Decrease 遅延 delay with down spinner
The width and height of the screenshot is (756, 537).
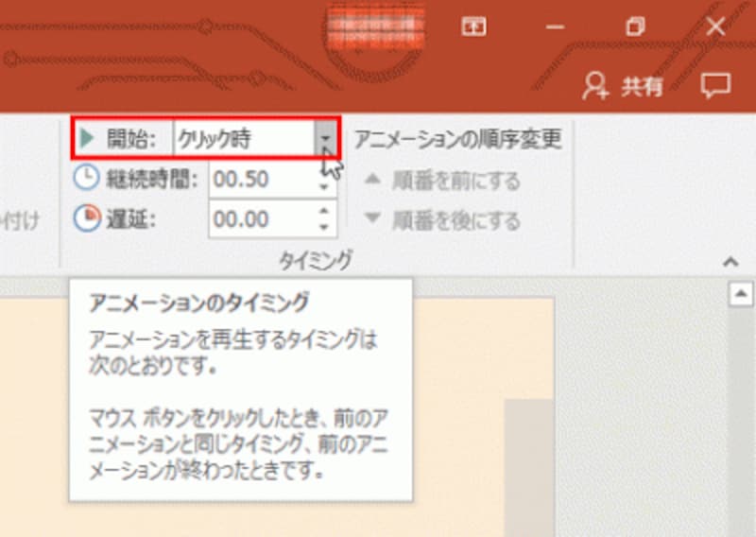coord(325,227)
